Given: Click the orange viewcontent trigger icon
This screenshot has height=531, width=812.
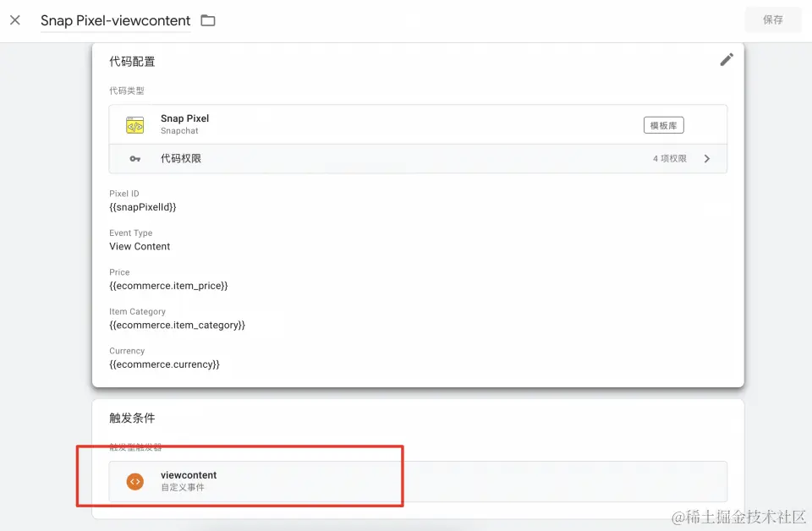Looking at the screenshot, I should [x=135, y=481].
